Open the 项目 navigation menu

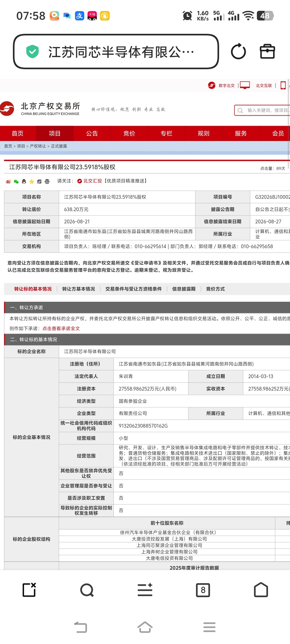coord(55,133)
